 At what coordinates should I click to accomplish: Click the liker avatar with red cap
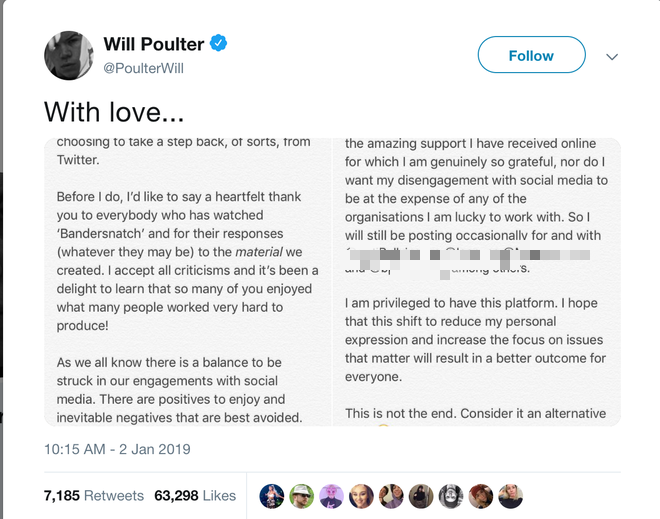(481, 496)
